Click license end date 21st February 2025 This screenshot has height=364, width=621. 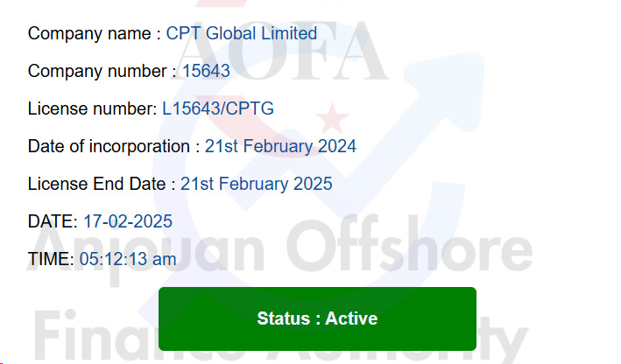click(257, 184)
